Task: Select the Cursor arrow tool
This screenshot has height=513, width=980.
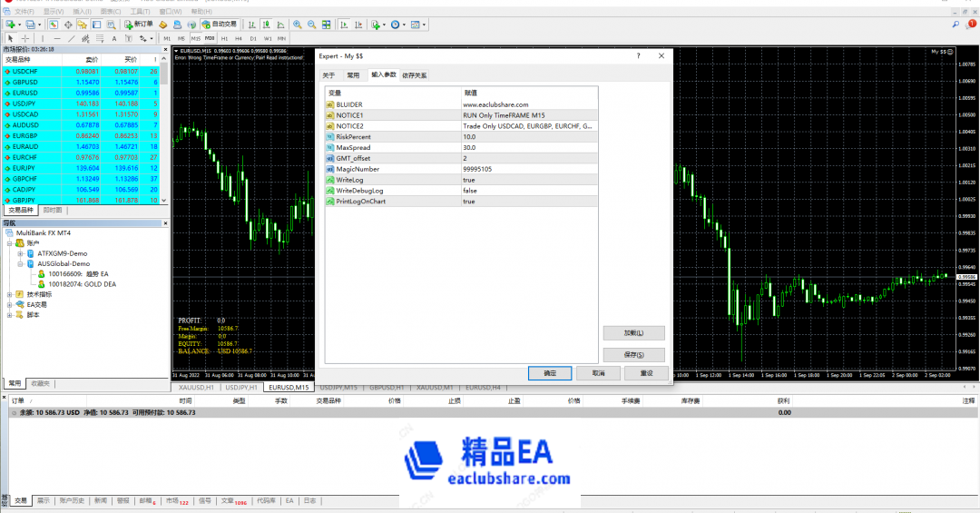Action: pyautogui.click(x=11, y=38)
